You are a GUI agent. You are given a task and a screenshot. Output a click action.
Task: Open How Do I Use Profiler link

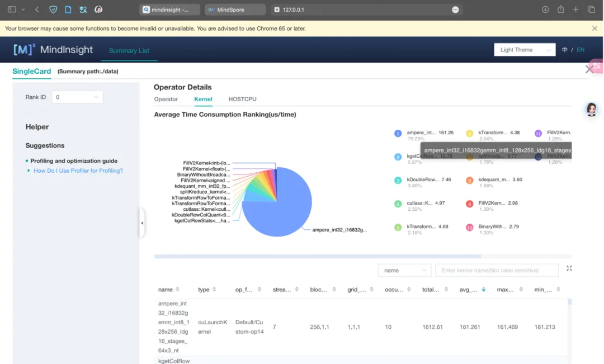coord(78,171)
